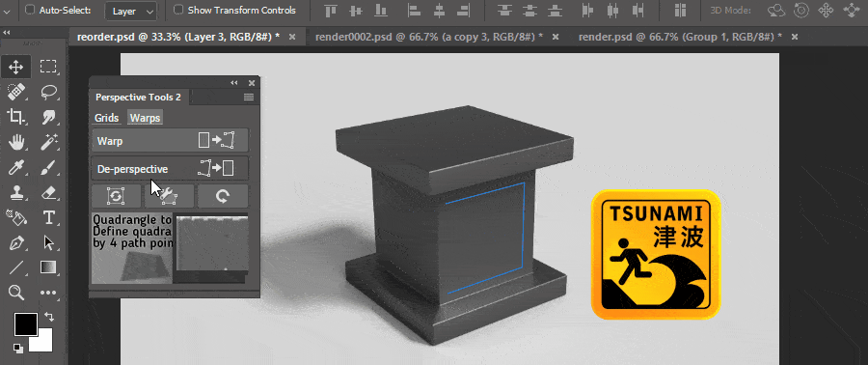The height and width of the screenshot is (365, 868).
Task: Select the Path Selection arrow tool
Action: tap(49, 242)
